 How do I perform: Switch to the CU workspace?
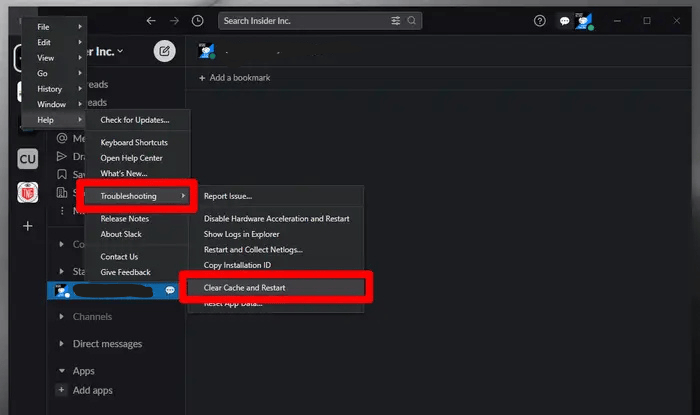pos(28,159)
